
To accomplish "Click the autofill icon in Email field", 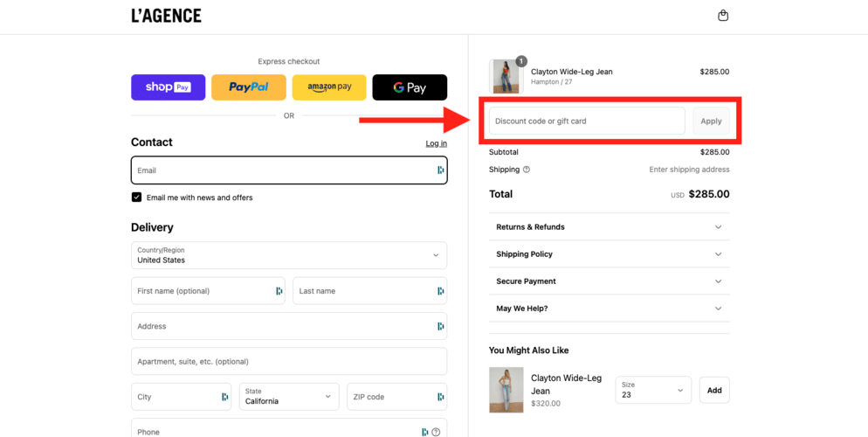I will [x=441, y=170].
